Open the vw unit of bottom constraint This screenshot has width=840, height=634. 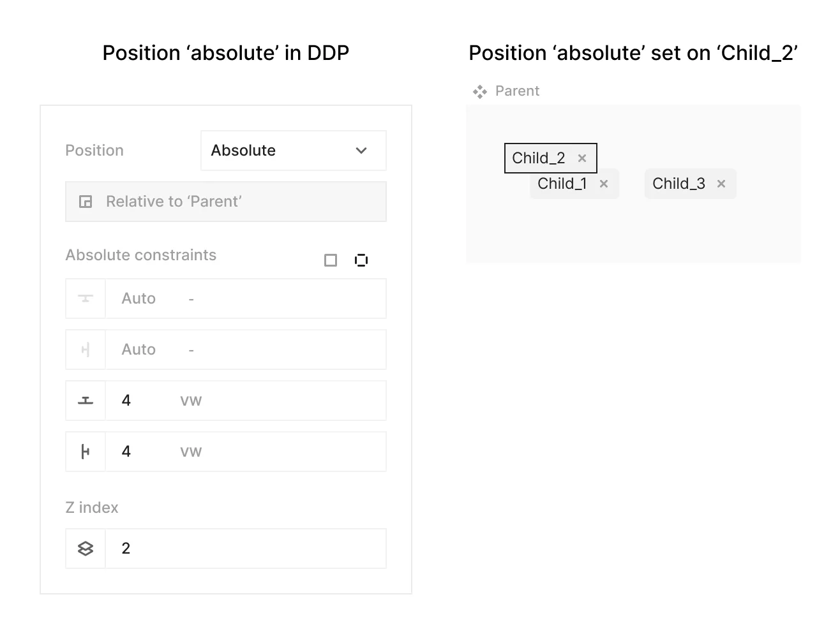click(x=191, y=401)
